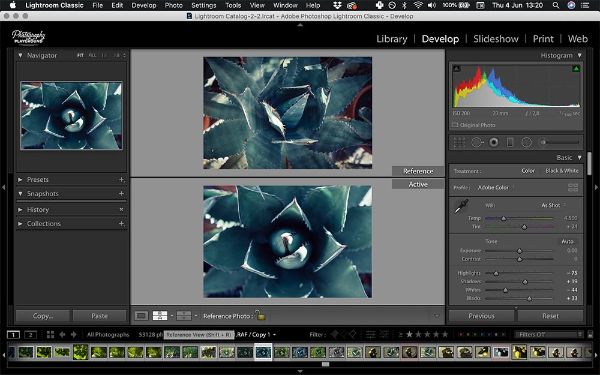Collapse the Basic panel

coord(580,158)
